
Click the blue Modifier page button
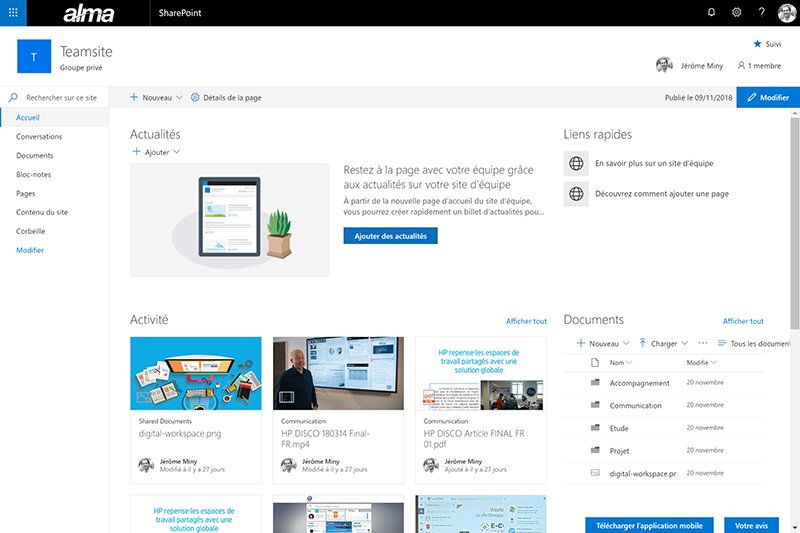(x=768, y=98)
